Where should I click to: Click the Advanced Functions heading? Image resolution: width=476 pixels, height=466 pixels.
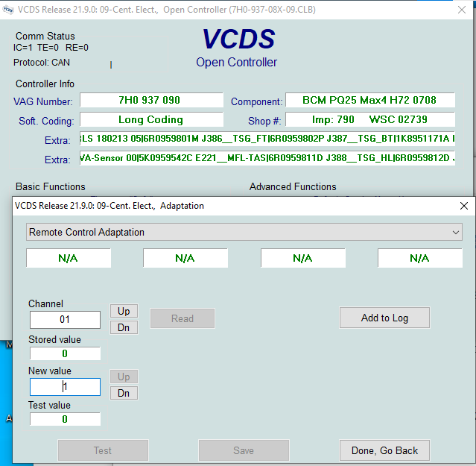click(x=293, y=186)
